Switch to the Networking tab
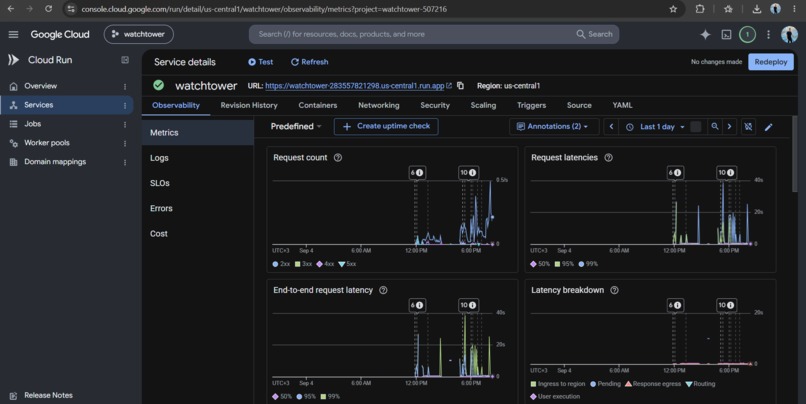Screen dimensions: 806x404 (379, 105)
